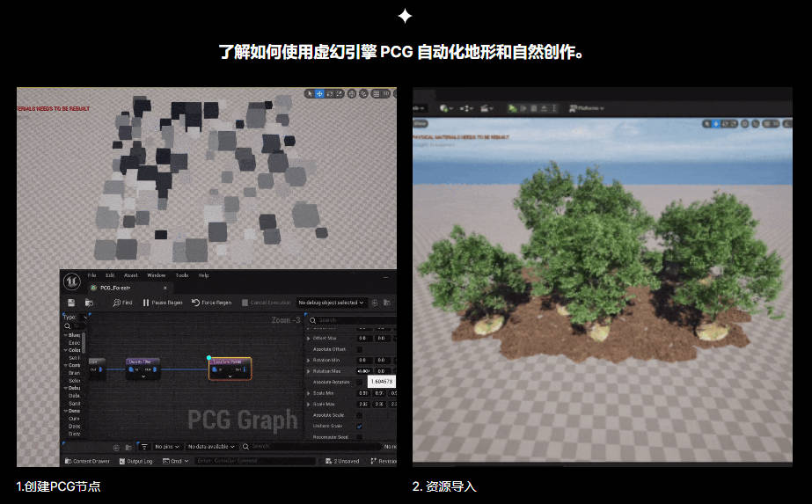Image resolution: width=812 pixels, height=504 pixels.
Task: Open the Help menu
Action: point(203,275)
